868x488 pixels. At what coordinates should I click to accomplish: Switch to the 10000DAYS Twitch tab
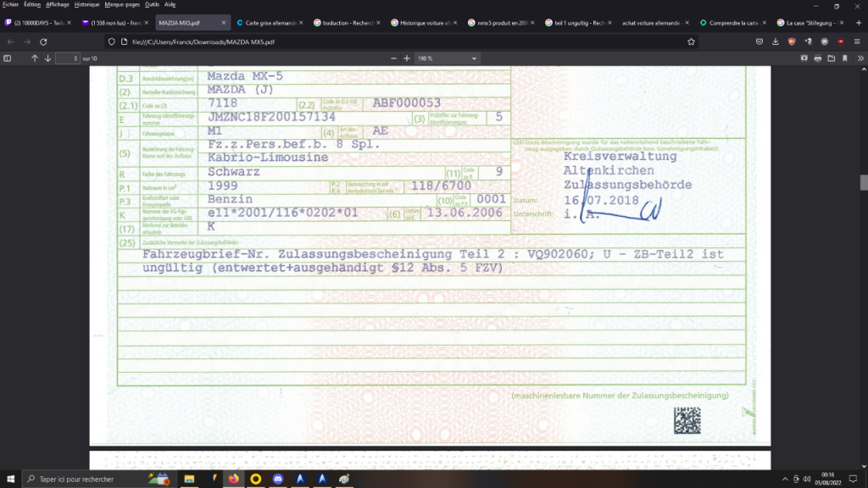pos(38,23)
